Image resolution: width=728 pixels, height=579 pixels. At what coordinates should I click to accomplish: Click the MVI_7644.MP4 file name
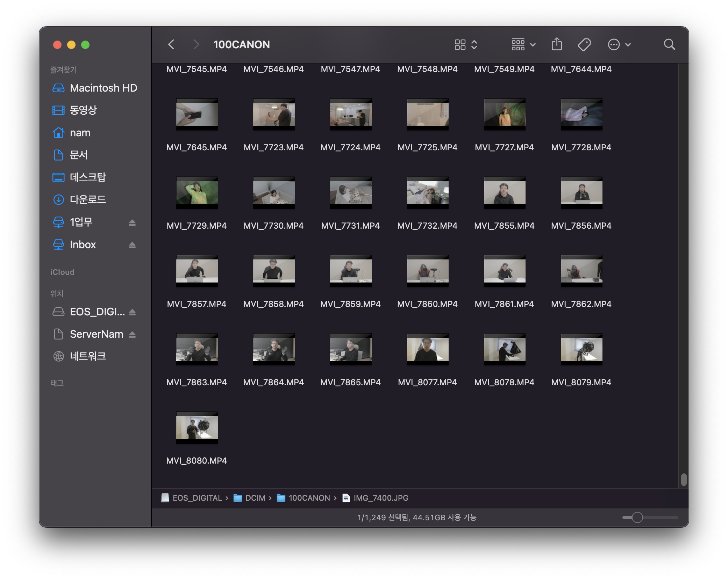[x=581, y=69]
